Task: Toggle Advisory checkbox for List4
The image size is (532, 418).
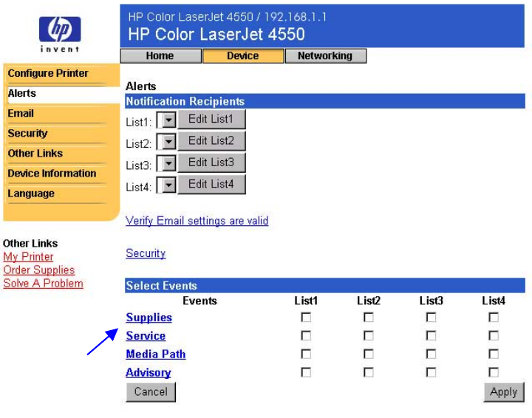Action: click(x=494, y=372)
